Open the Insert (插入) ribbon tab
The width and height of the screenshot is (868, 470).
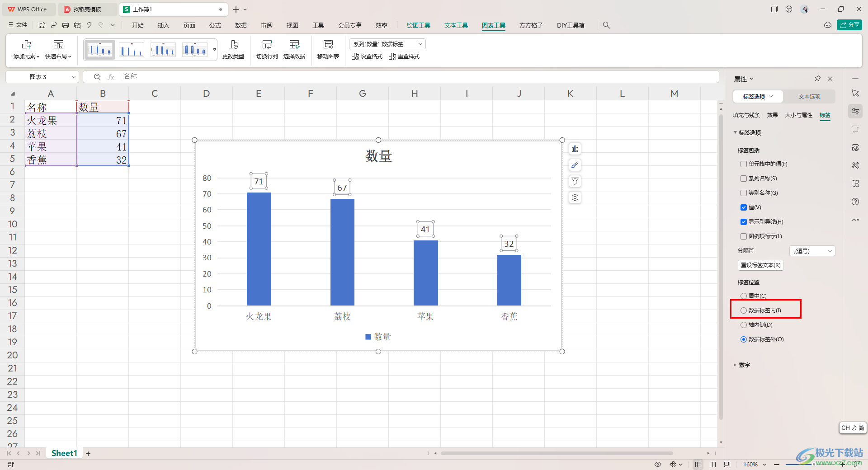(x=163, y=25)
